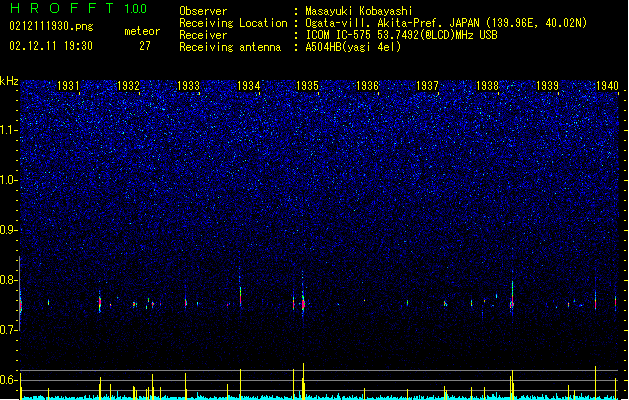Click receiver ICOM IC-575 53.7492 MHz text
The height and width of the screenshot is (400, 629).
[402, 35]
